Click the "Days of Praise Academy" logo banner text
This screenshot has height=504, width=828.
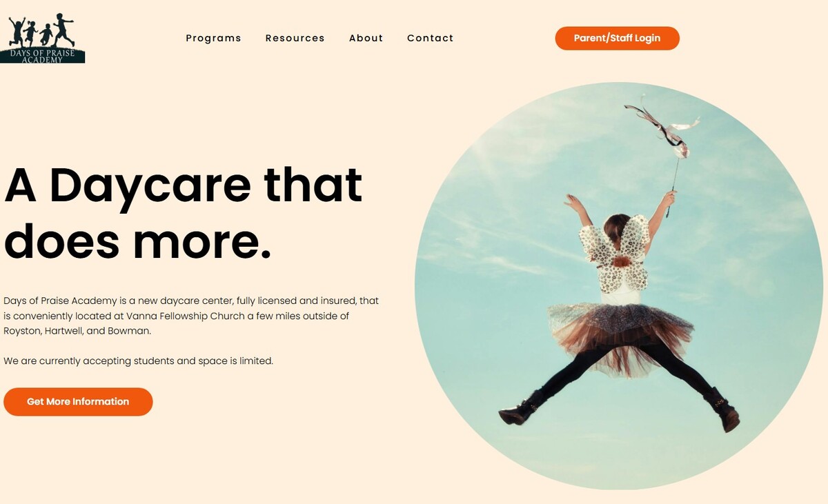pyautogui.click(x=42, y=56)
